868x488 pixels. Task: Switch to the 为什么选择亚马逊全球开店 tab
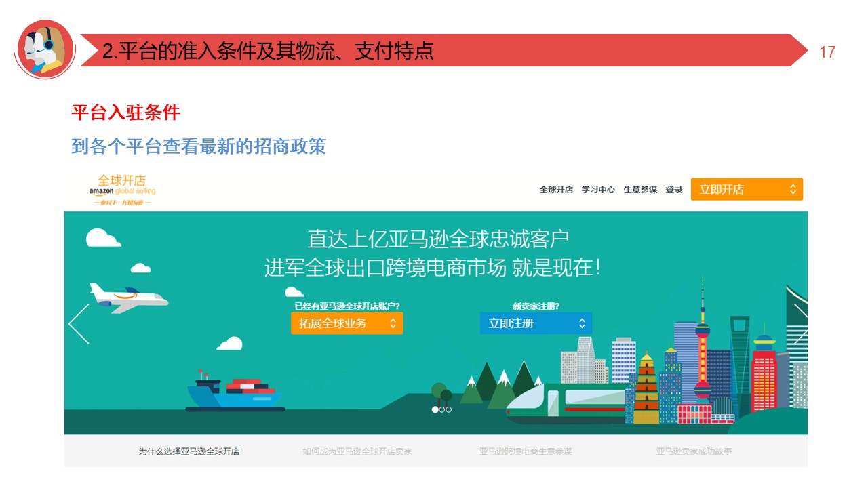pyautogui.click(x=189, y=451)
